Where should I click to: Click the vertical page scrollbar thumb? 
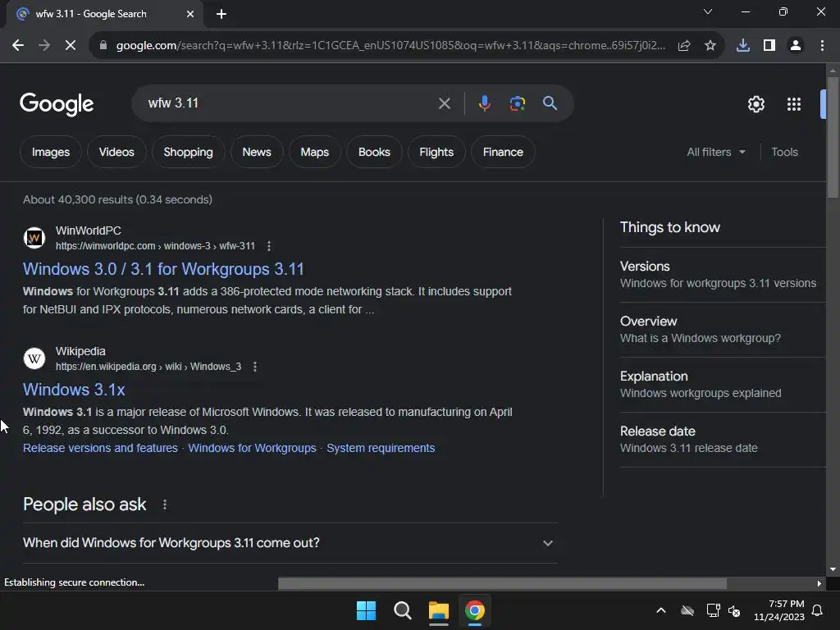(833, 137)
